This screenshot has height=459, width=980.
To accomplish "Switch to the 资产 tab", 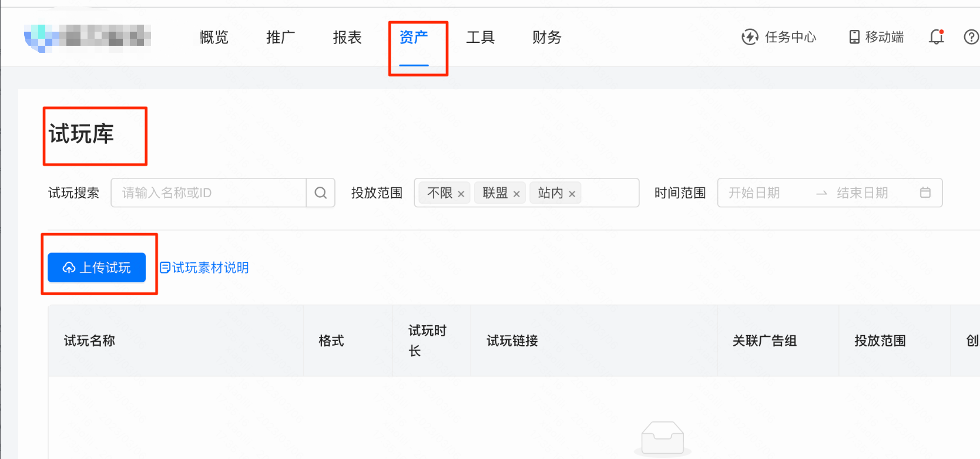I will [414, 38].
